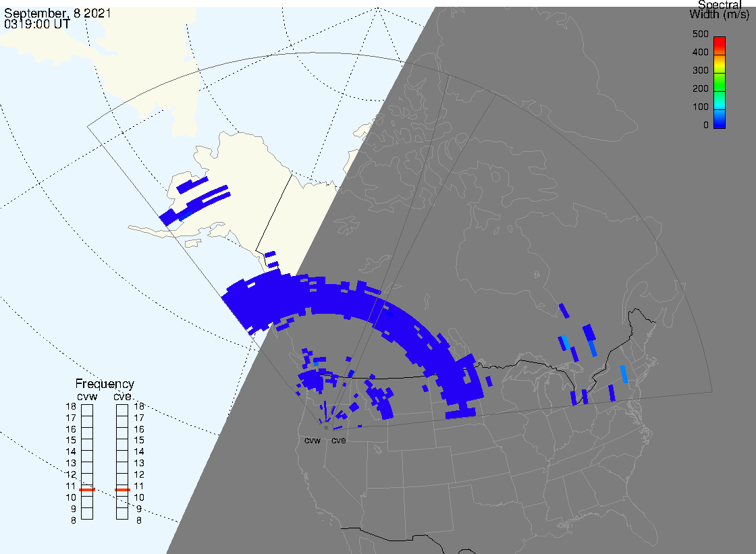Click the cvw frequency column label
Screen dimensions: 756x554
tap(87, 396)
